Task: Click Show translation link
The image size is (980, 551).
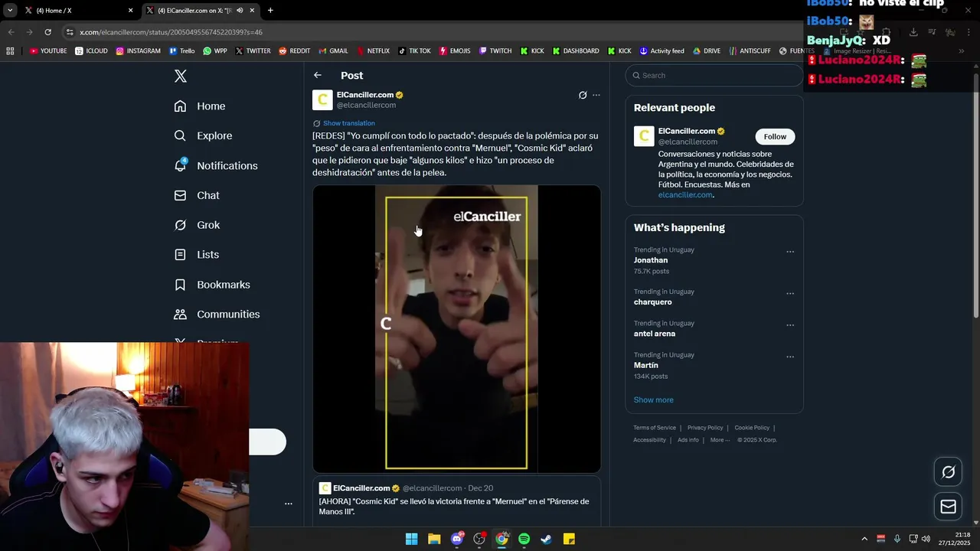Action: (x=348, y=123)
